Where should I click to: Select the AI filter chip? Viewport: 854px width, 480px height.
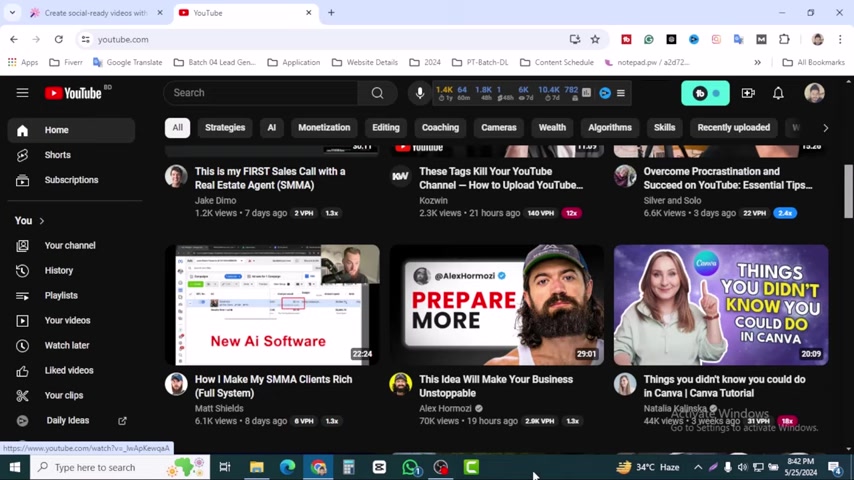point(271,128)
